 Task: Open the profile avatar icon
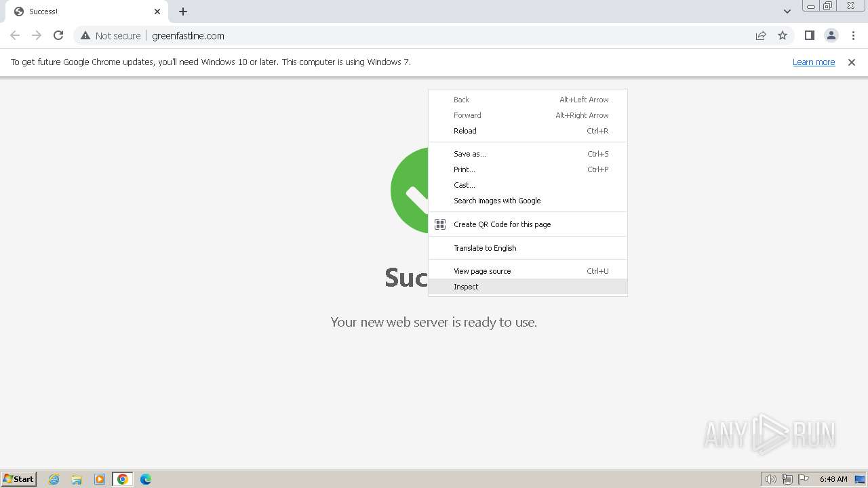831,35
